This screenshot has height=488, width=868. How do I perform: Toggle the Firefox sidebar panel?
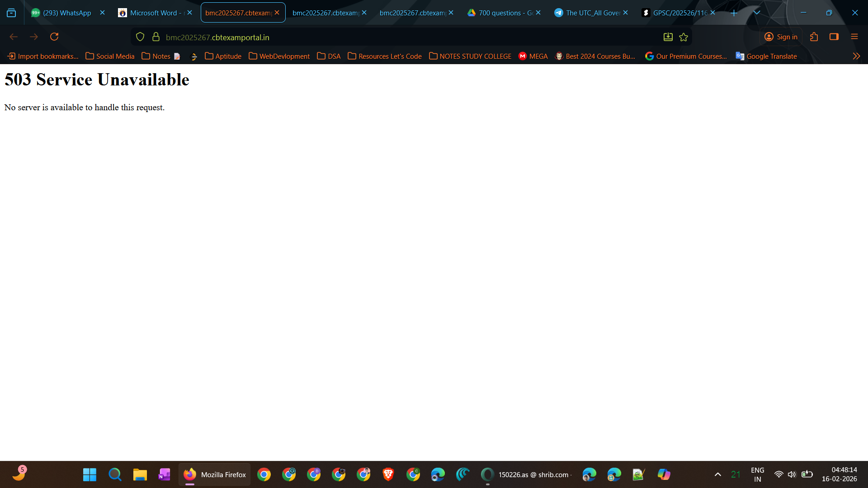(834, 37)
